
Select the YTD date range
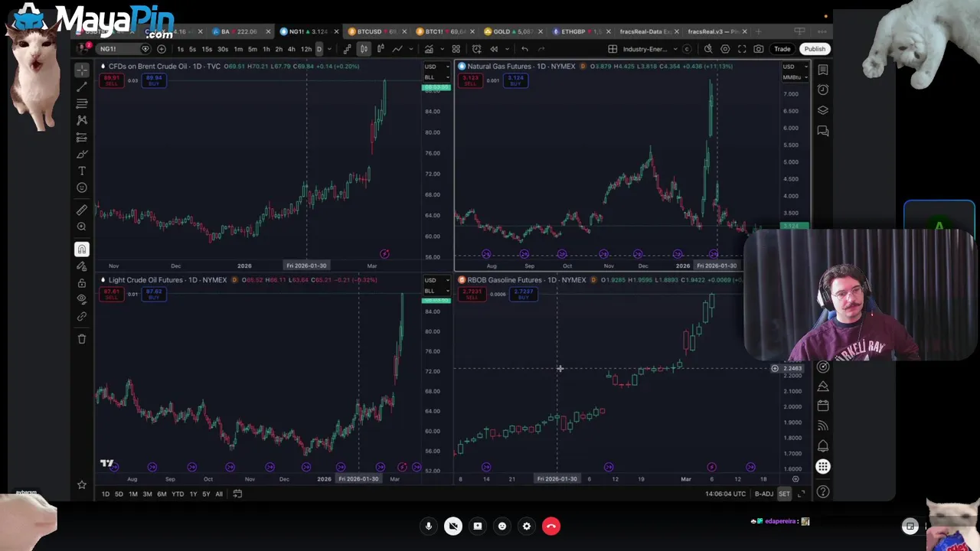pos(178,494)
